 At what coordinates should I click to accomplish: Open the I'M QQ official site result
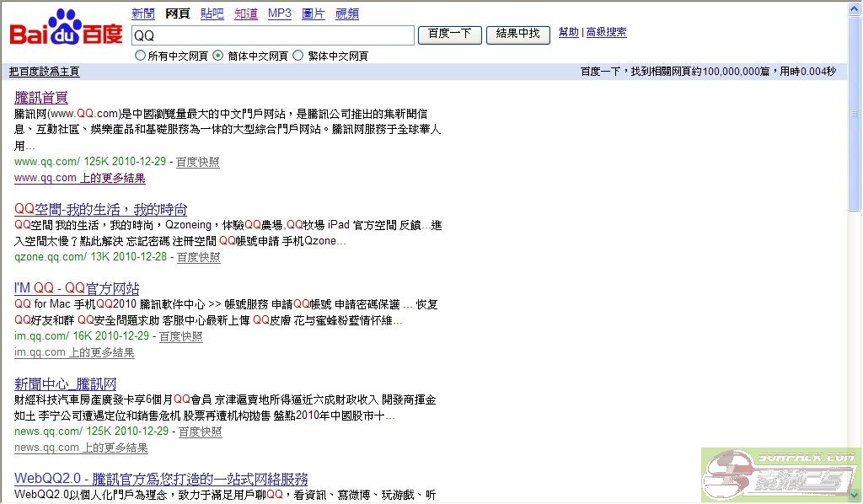(x=77, y=288)
